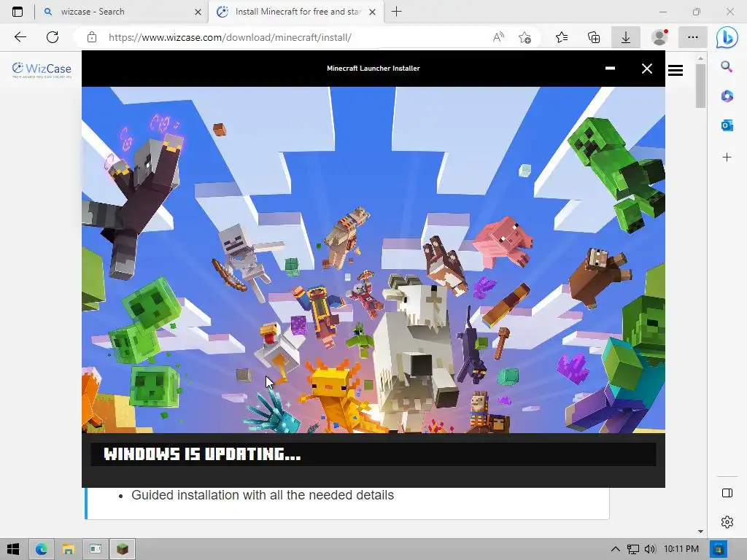Click the Minecraft Launcher Installer title
747x560 pixels.
373,68
